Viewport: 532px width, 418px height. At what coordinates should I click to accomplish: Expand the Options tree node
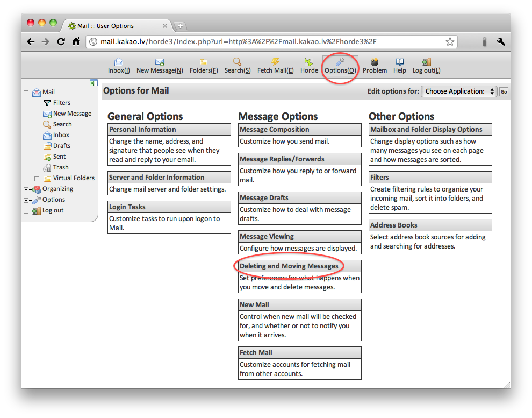coord(26,200)
